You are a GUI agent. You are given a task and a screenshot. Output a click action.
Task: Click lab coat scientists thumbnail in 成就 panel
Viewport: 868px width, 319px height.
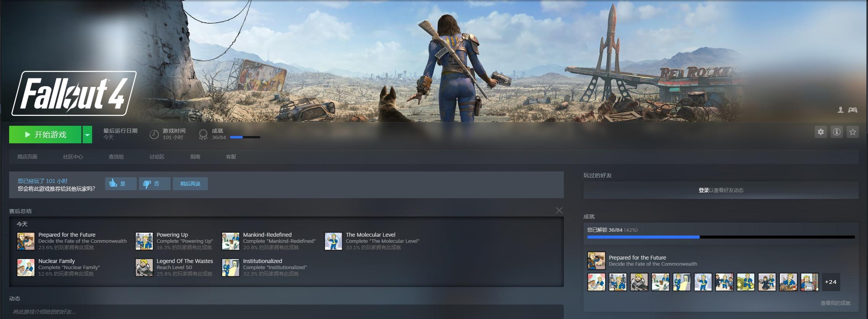click(x=661, y=282)
